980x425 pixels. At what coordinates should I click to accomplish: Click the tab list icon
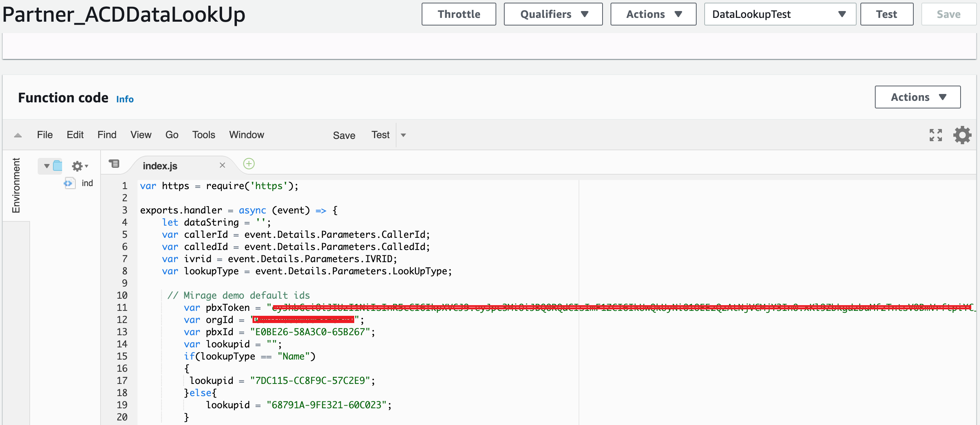coord(114,164)
